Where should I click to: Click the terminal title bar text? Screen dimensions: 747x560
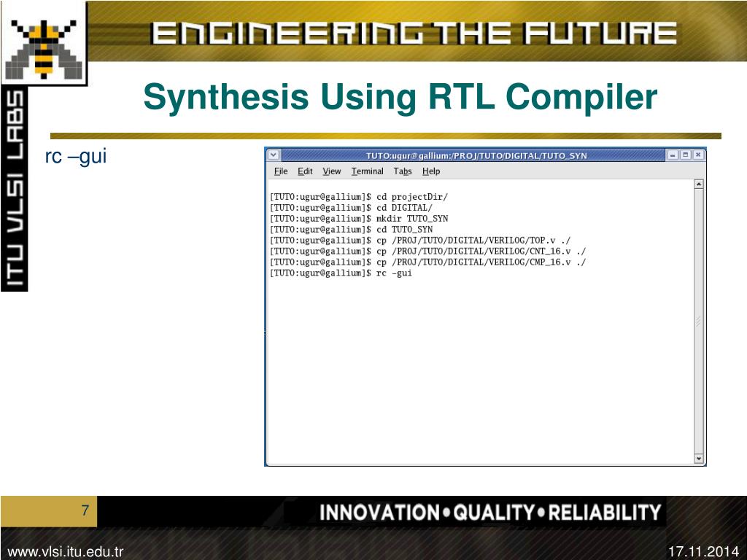click(x=476, y=156)
